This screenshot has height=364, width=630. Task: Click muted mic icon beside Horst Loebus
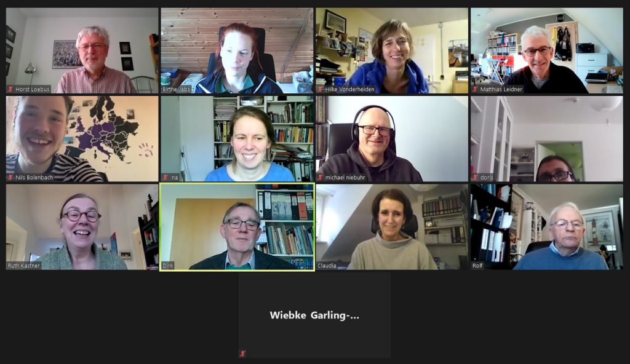[11, 89]
